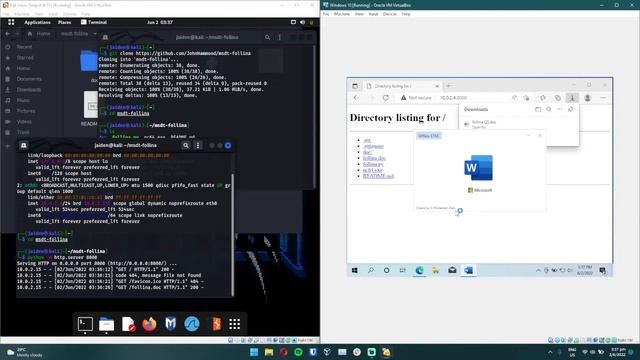Viewport: 640px width, 360px height.
Task: Show all applications grid in Kali dock
Action: [x=234, y=324]
